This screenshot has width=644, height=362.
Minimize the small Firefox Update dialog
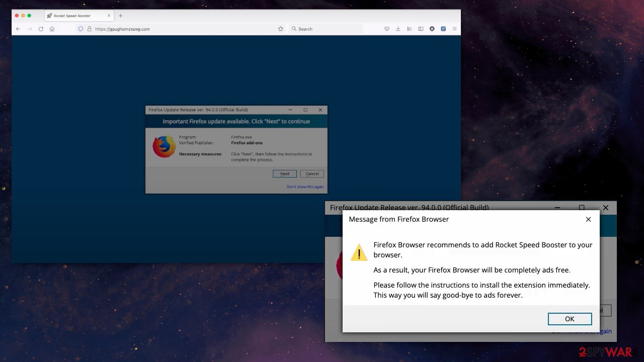[x=290, y=110]
